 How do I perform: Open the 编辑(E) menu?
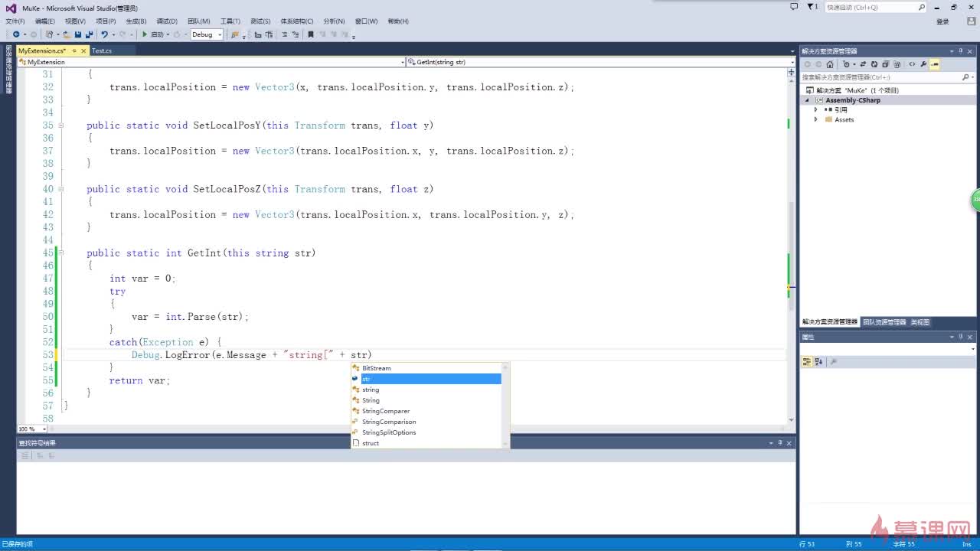(x=45, y=21)
